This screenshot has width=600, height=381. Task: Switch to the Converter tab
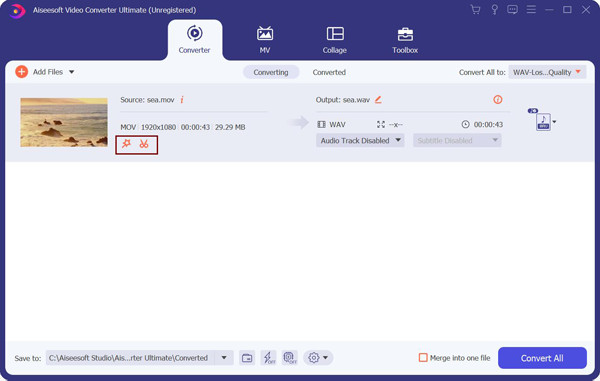pos(194,40)
